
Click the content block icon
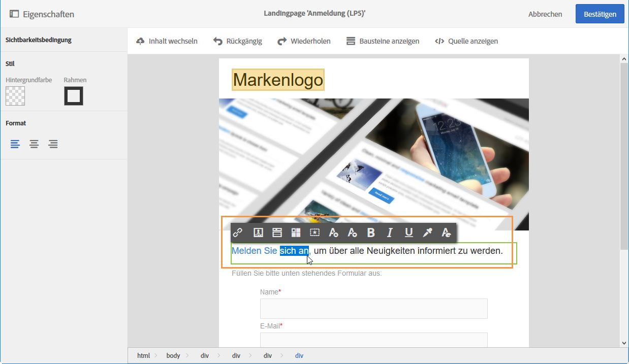coord(277,233)
